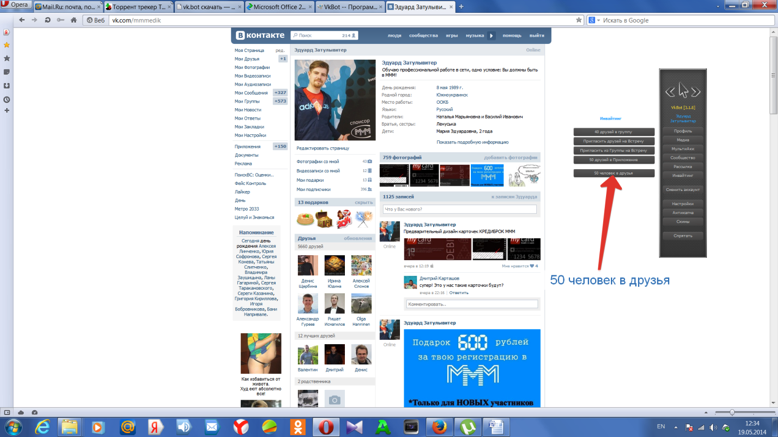Switch to VkBot -- Програм tab

point(350,7)
